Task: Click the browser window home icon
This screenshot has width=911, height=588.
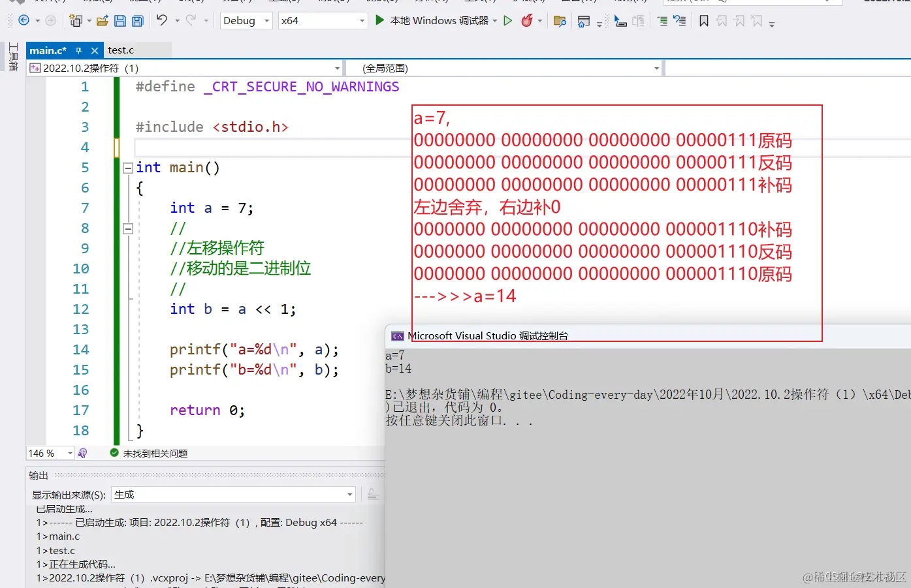Action: pos(584,21)
